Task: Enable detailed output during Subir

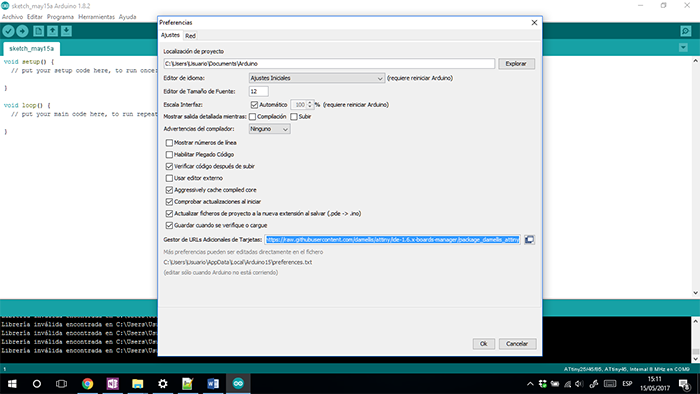Action: 294,117
